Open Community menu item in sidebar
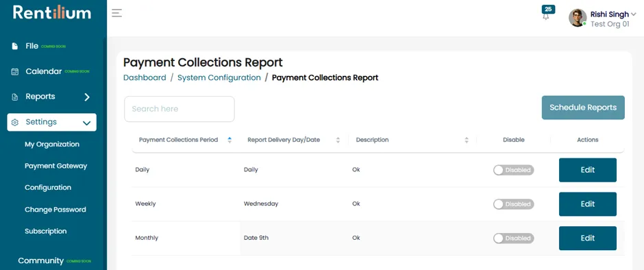This screenshot has width=644, height=270. (x=40, y=261)
